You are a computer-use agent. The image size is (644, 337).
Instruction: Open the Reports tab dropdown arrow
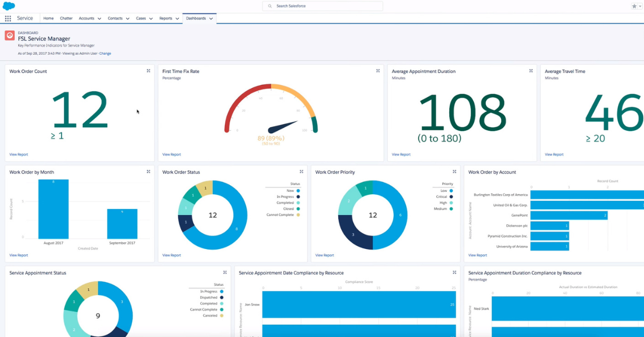177,19
